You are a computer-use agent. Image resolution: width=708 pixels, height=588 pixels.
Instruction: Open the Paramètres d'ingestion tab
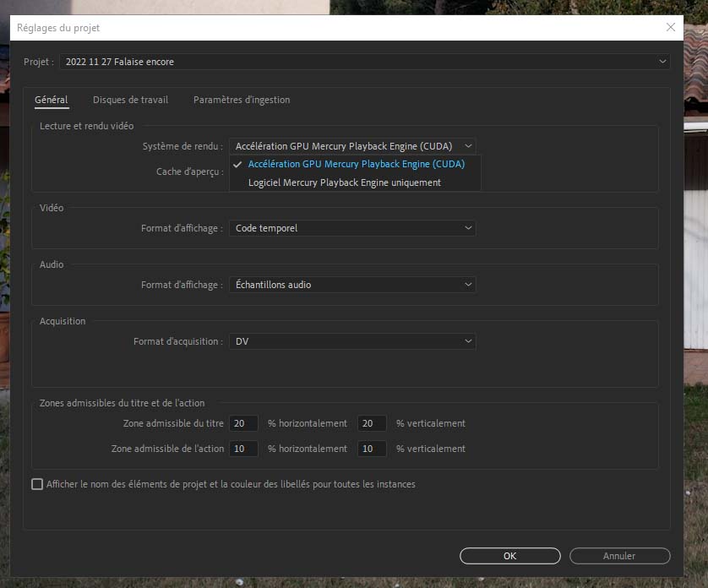[x=242, y=100]
